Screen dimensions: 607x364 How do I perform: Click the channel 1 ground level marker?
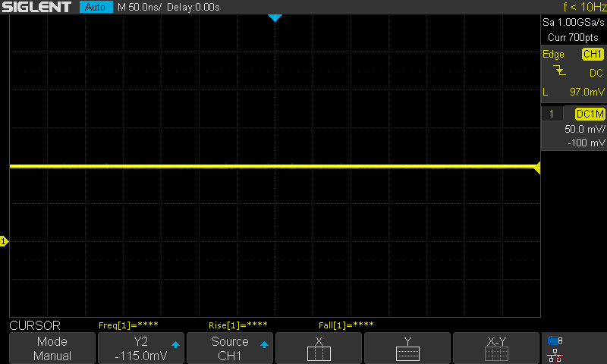point(4,241)
